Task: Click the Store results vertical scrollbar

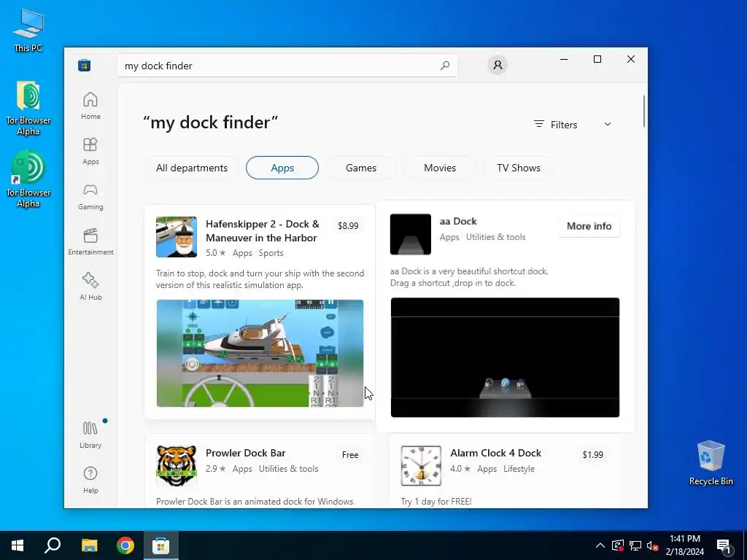Action: pos(644,112)
